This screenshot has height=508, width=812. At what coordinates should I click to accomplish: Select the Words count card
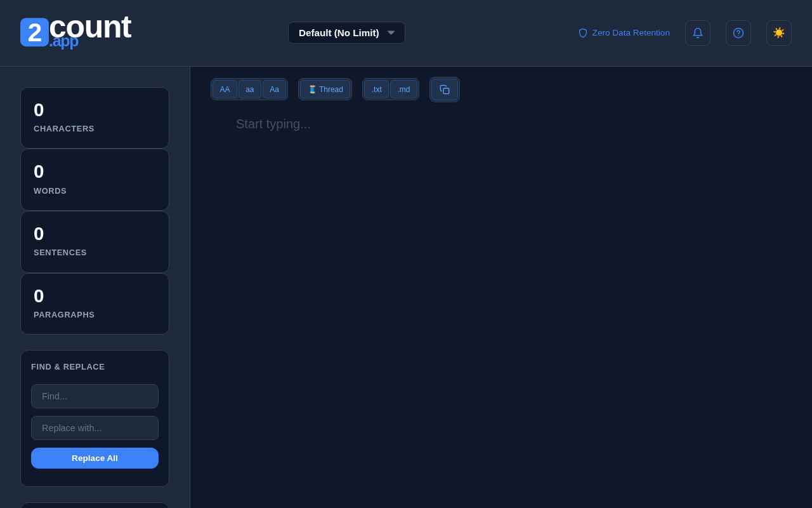pos(95,180)
